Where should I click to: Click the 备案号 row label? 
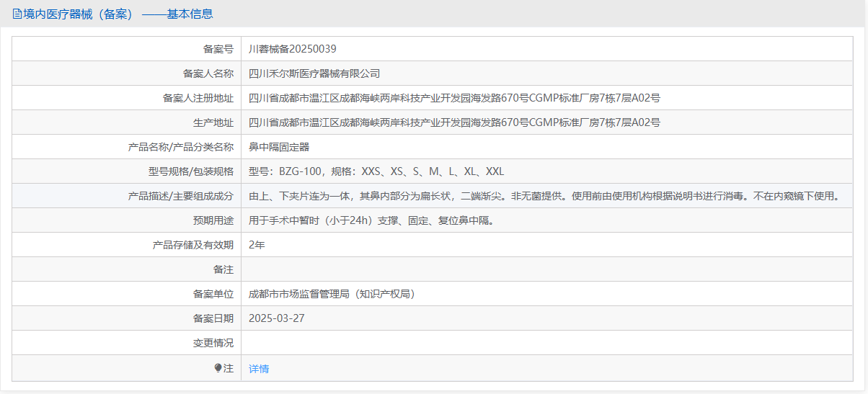tap(218, 49)
